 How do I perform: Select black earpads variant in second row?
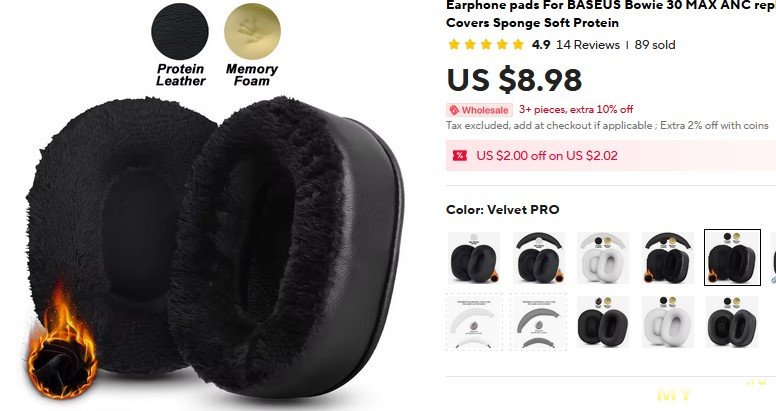(x=603, y=322)
